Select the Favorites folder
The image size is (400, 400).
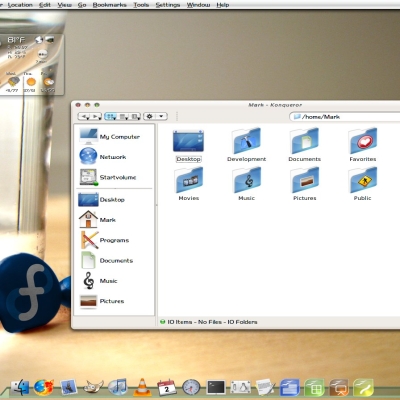tap(363, 145)
